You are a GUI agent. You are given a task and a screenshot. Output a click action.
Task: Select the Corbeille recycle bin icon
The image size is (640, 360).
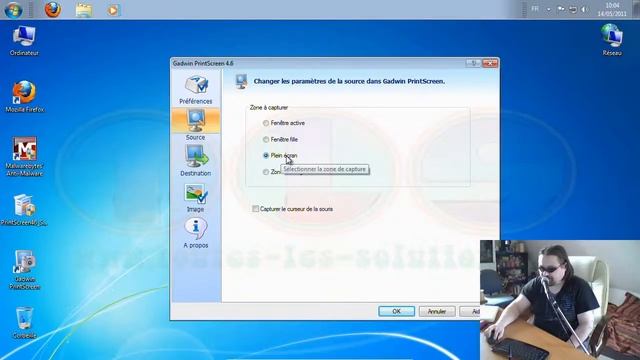24,323
